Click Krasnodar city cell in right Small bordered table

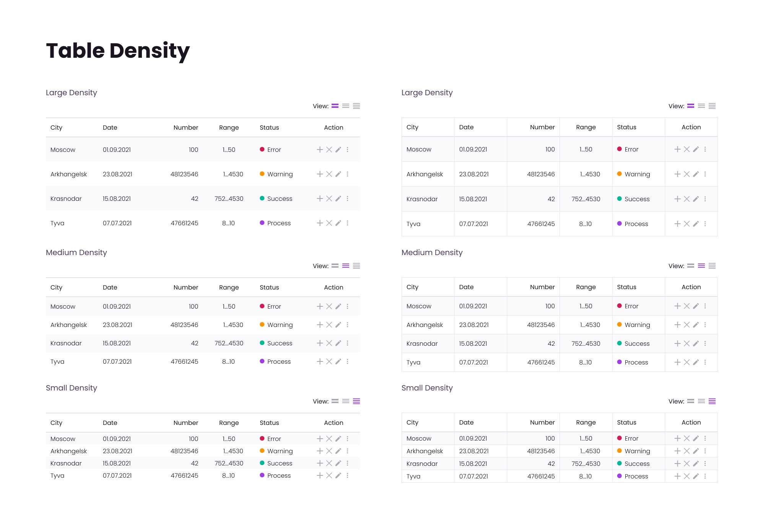(x=422, y=464)
